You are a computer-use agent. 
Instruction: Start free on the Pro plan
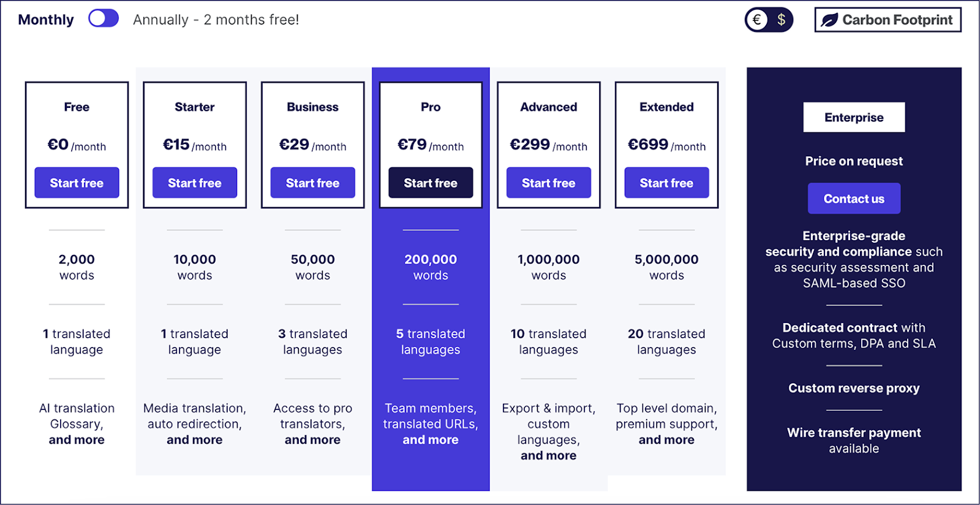pyautogui.click(x=431, y=183)
